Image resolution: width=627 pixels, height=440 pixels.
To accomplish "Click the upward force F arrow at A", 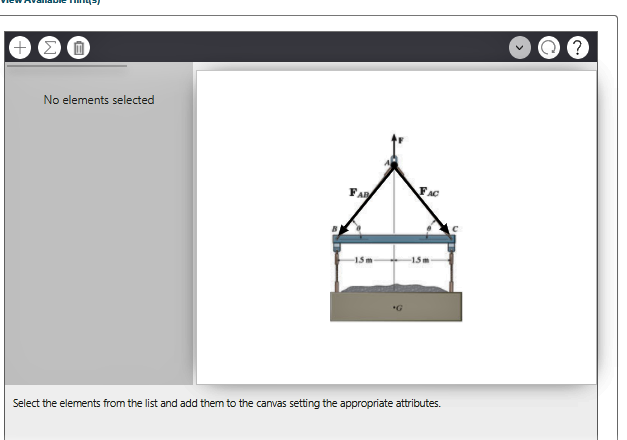I will (x=394, y=147).
